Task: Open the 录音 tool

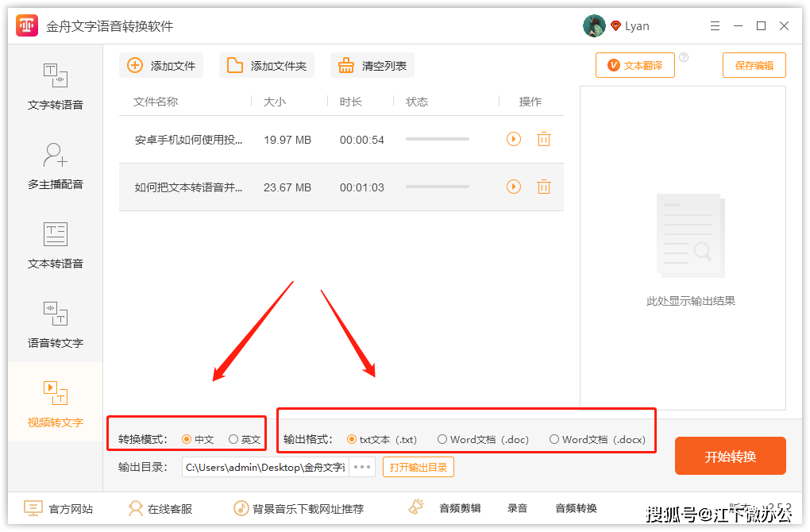Action: click(x=517, y=508)
